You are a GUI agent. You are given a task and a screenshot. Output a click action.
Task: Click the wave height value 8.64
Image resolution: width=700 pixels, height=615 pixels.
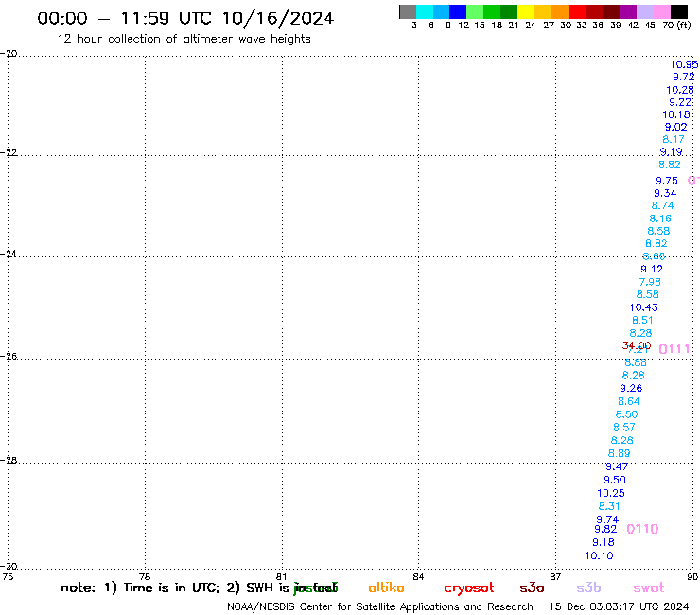pos(628,401)
